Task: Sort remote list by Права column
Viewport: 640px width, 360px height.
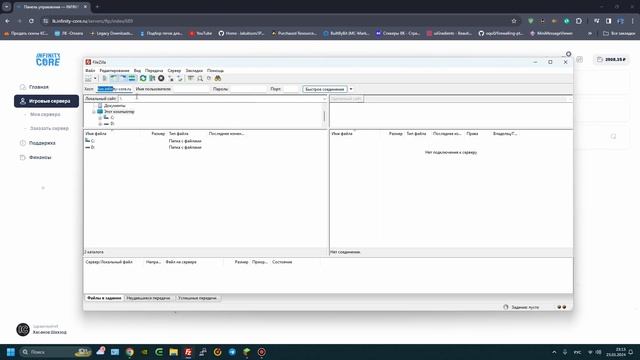Action: coord(472,133)
